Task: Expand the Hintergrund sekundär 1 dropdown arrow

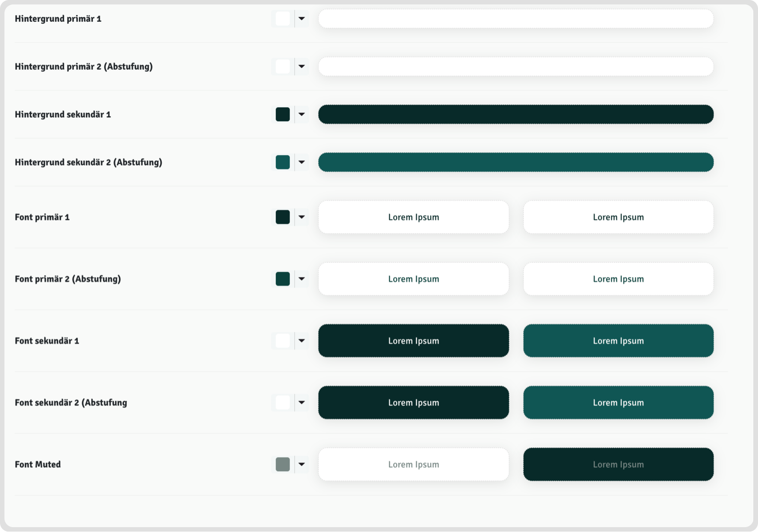Action: pos(302,114)
